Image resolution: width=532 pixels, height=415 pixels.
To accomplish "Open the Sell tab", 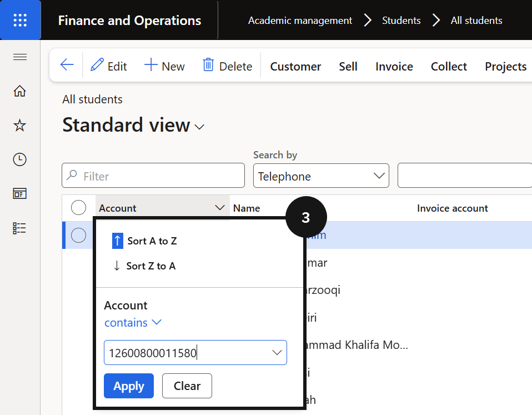I will [348, 66].
